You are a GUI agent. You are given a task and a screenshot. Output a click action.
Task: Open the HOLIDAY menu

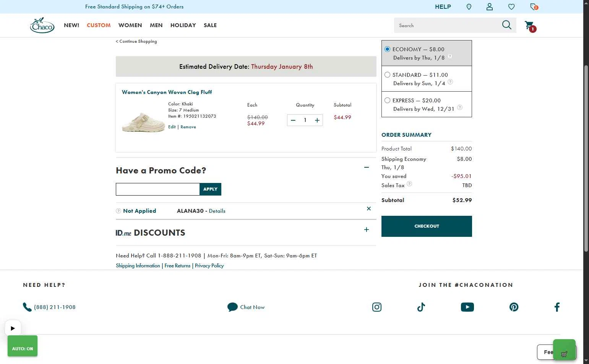point(183,25)
